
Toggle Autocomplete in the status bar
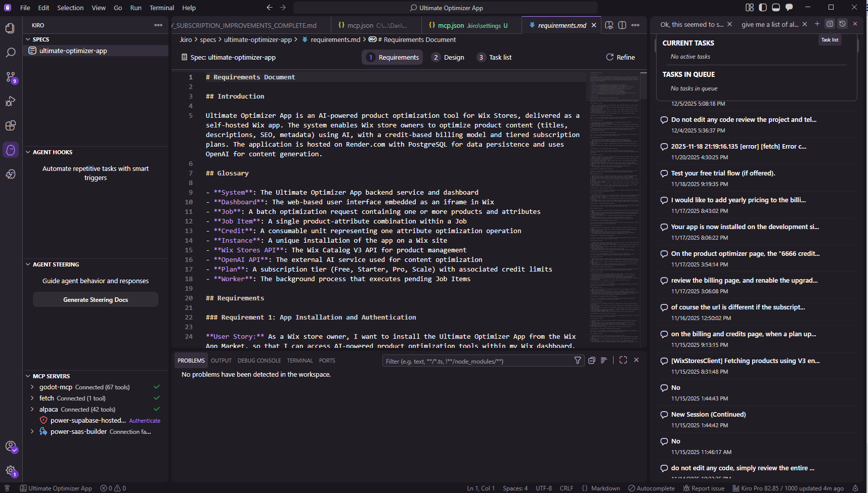tap(652, 488)
